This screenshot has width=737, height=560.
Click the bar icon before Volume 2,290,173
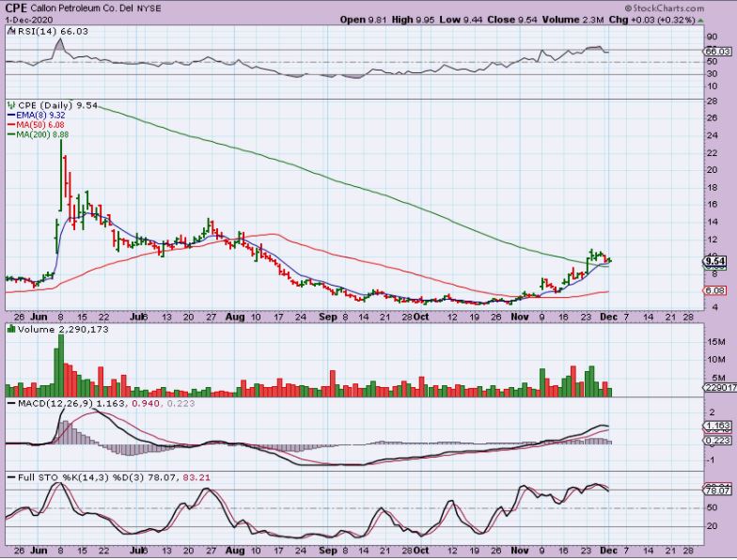pos(11,329)
